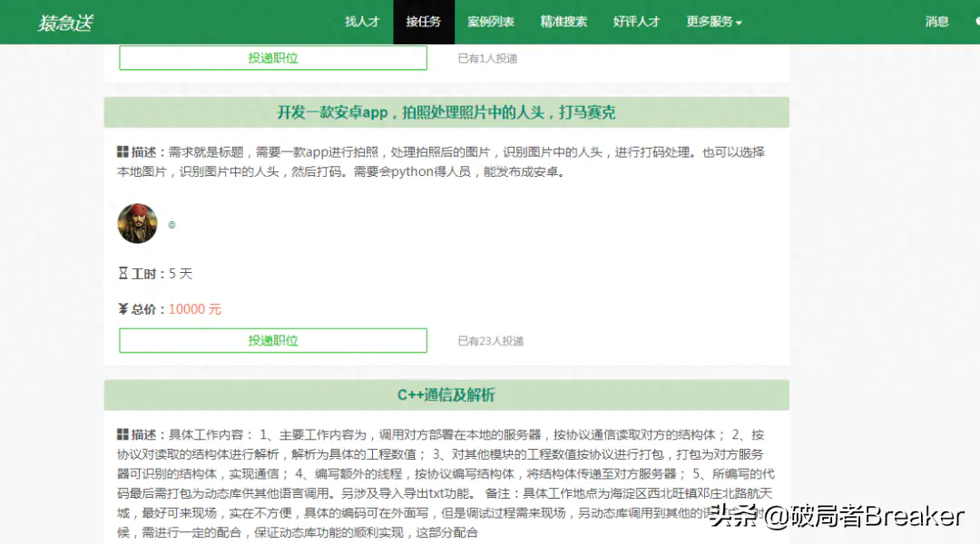Expand the 更多服务 dropdown menu

(x=714, y=22)
